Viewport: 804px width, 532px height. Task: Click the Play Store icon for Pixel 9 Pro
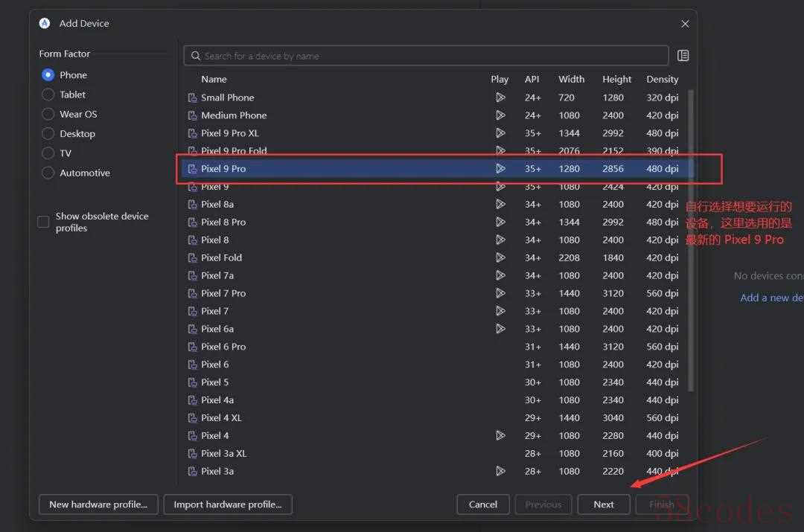pyautogui.click(x=500, y=169)
